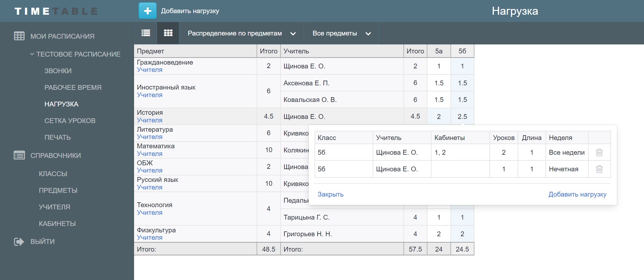Image resolution: width=644 pixels, height=280 pixels.
Task: Click Добавить нагрузку link in popup
Action: click(x=577, y=194)
